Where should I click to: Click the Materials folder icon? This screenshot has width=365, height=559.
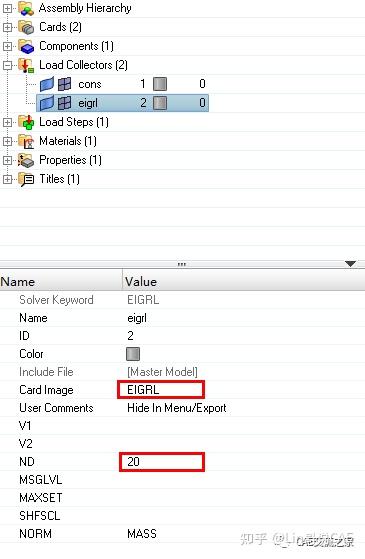(x=26, y=141)
